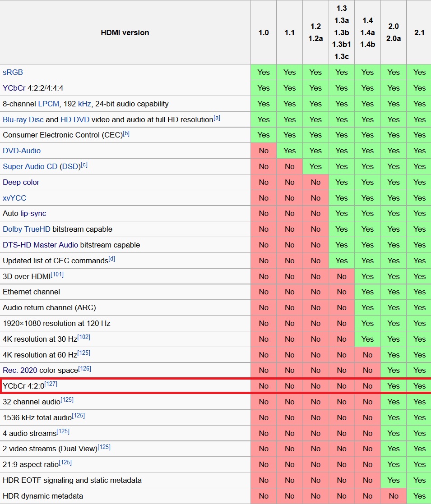Open the DVD-Audio link

(x=22, y=151)
